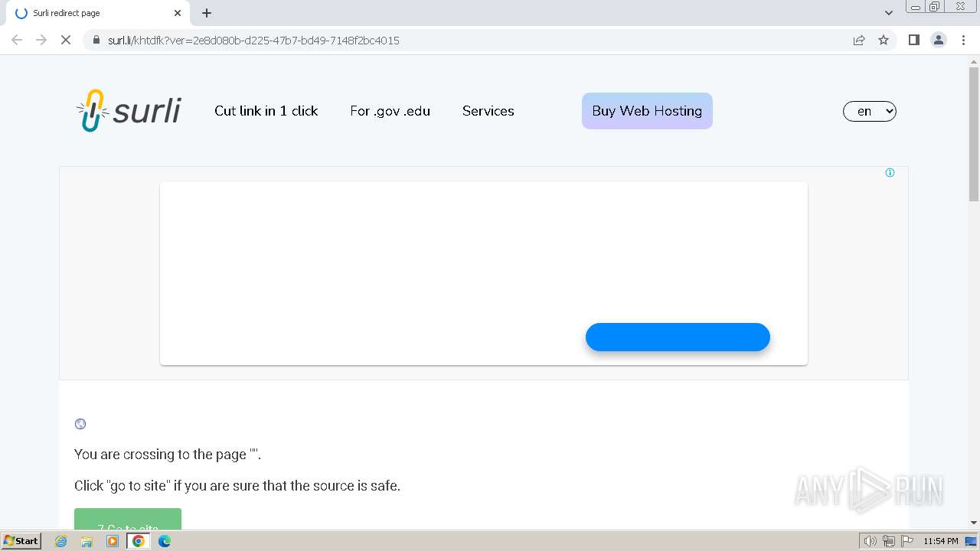Click the surli logo
980x551 pixels.
[x=129, y=111]
